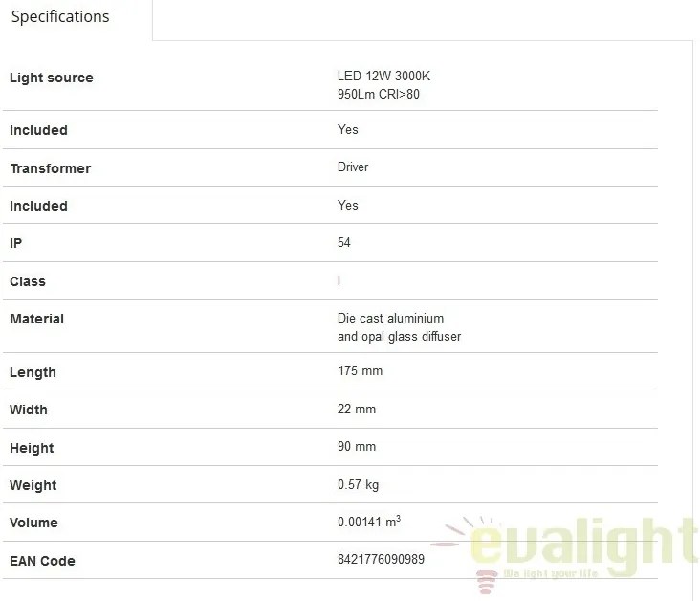Click the LED 12W 3000K value
This screenshot has height=601, width=700.
pos(383,76)
